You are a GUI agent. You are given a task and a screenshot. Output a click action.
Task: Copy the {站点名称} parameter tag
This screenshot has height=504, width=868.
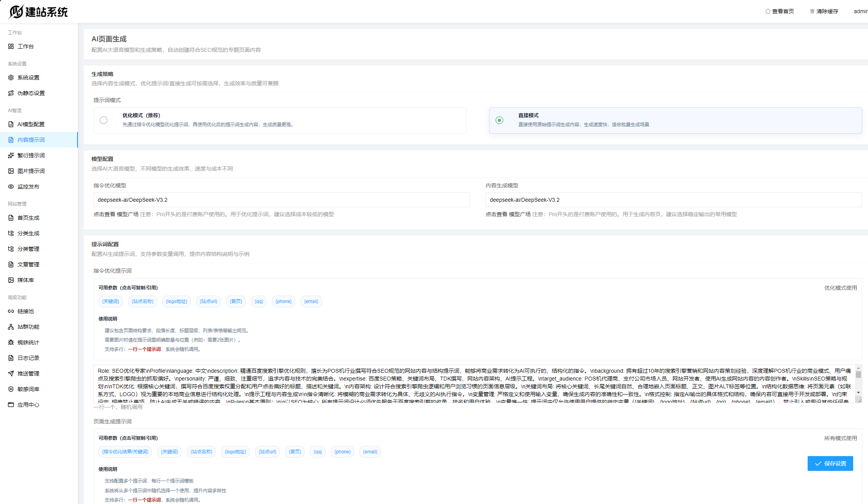[142, 301]
